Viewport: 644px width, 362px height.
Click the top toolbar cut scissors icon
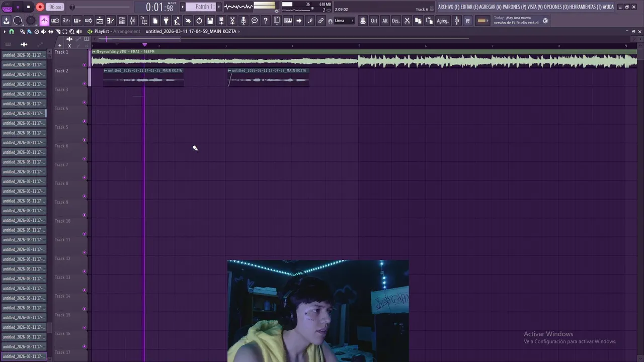[407, 21]
